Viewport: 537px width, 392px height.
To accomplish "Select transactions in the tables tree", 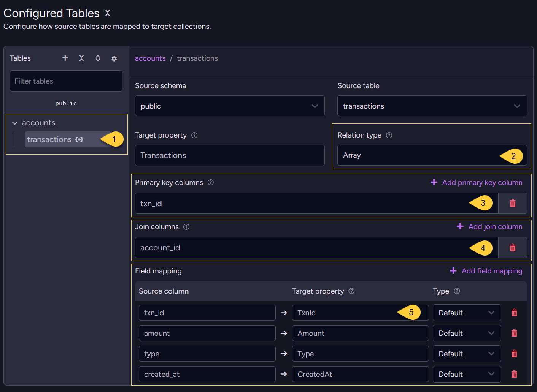I will point(68,139).
